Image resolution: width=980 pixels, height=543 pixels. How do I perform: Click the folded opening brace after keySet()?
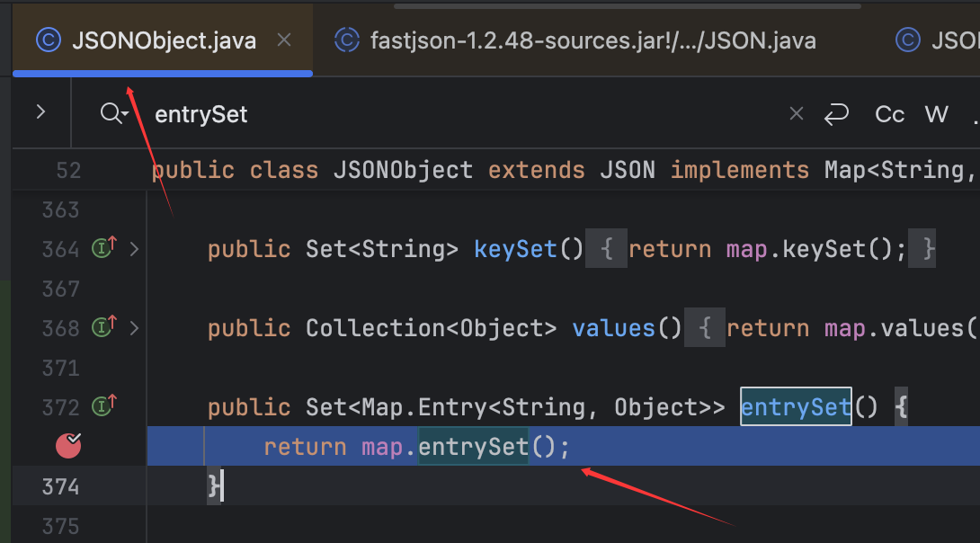pos(606,249)
